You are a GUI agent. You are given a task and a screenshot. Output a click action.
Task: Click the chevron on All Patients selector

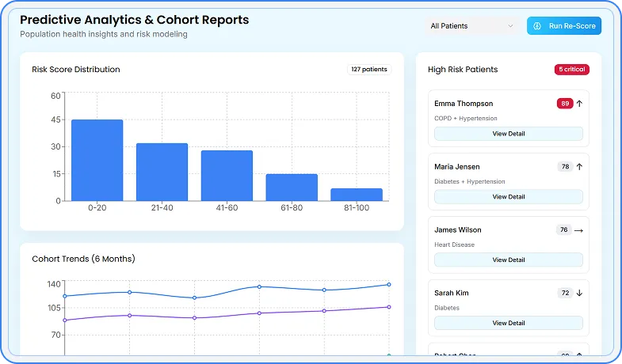tap(510, 26)
